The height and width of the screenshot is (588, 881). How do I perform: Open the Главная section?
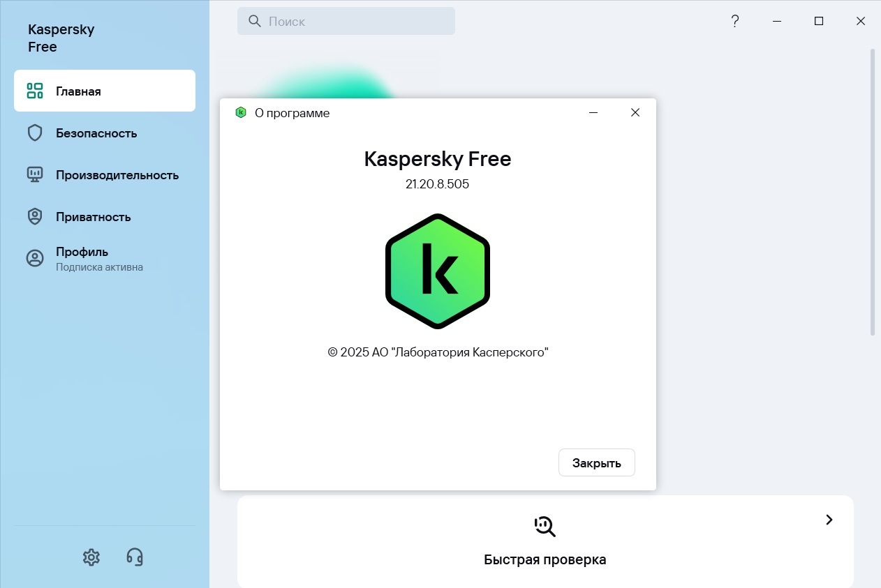click(x=105, y=91)
